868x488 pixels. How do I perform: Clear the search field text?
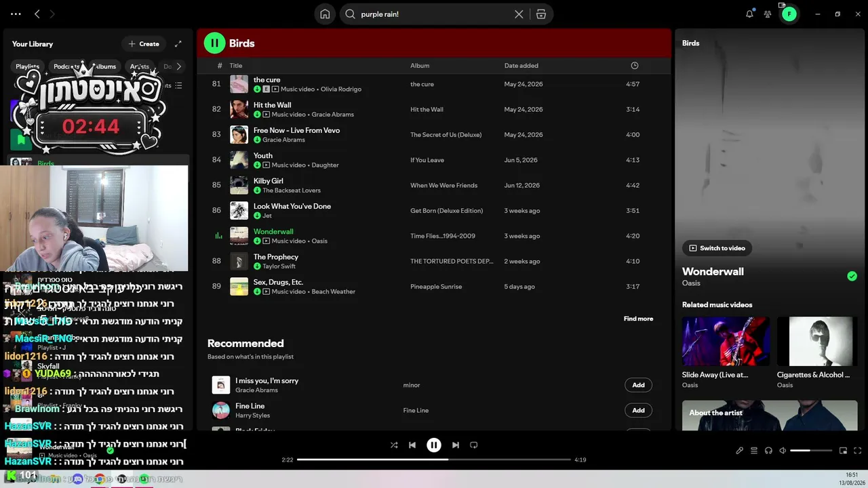[519, 14]
